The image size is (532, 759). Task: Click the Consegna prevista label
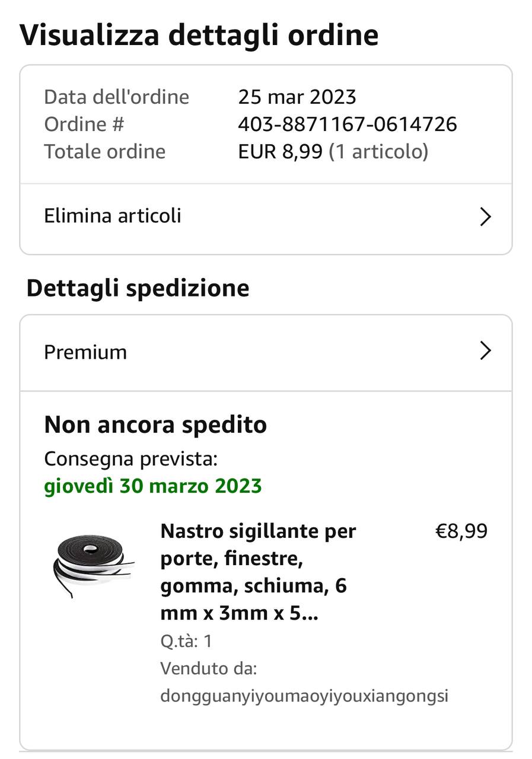tap(130, 459)
